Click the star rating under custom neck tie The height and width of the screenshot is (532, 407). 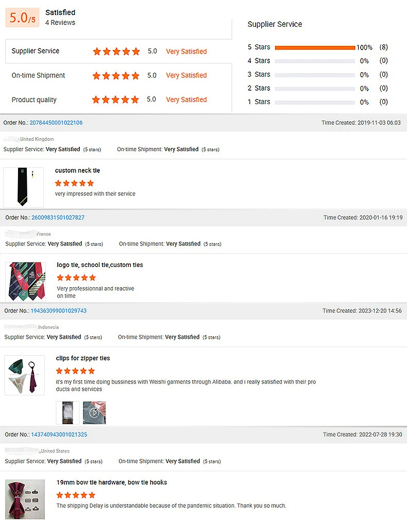tap(75, 183)
